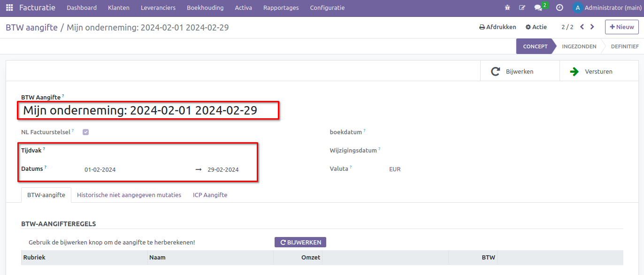
Task: Open the chat messages icon
Action: (x=538, y=8)
